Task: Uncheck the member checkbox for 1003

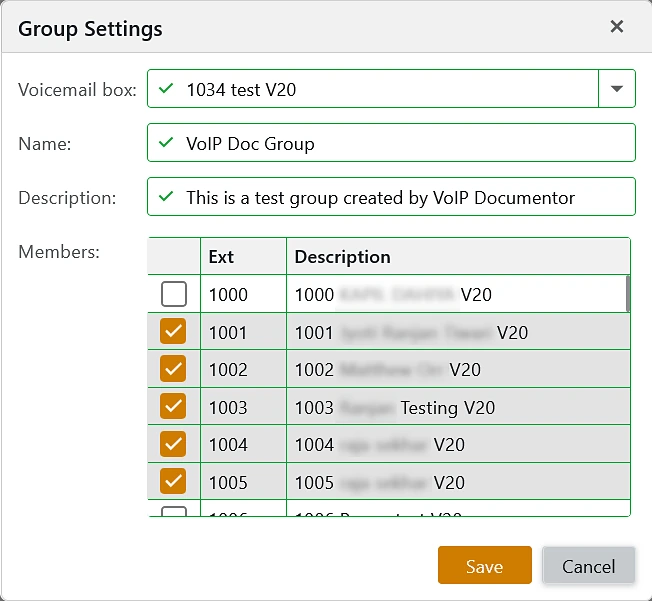Action: click(173, 406)
